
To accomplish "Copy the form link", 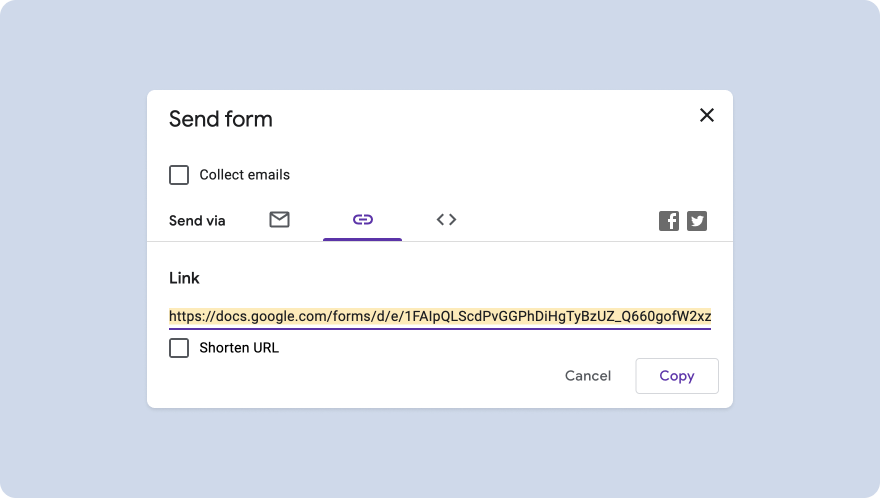I will click(x=677, y=376).
